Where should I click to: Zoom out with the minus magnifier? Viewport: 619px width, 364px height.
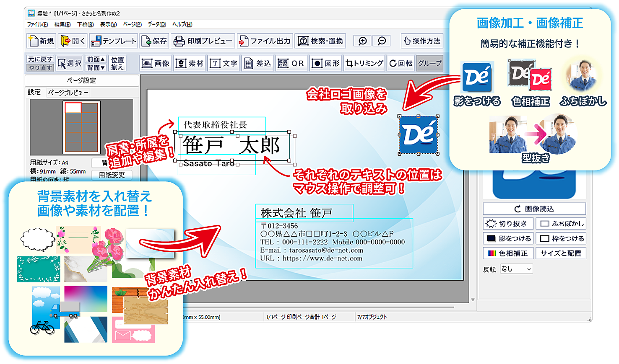[x=382, y=41]
